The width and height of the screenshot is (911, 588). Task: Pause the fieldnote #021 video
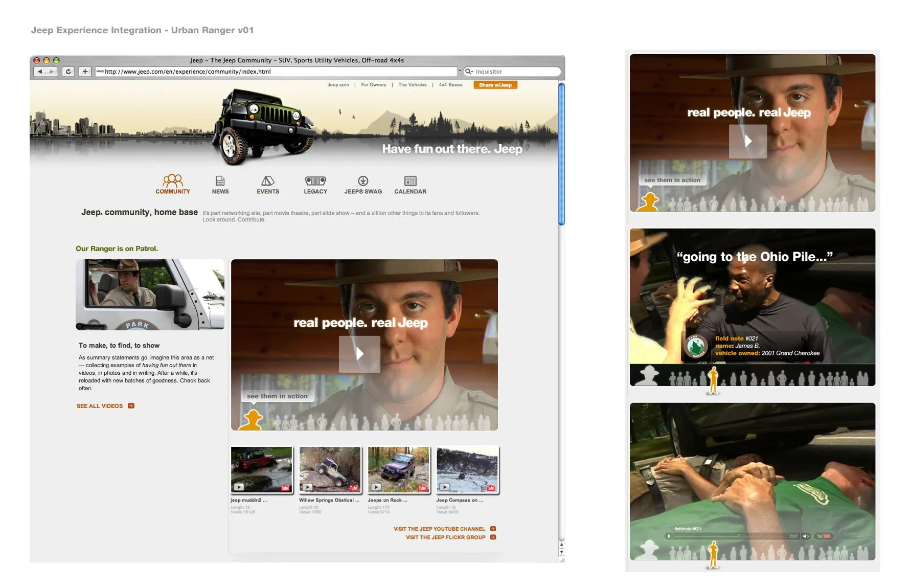(669, 536)
